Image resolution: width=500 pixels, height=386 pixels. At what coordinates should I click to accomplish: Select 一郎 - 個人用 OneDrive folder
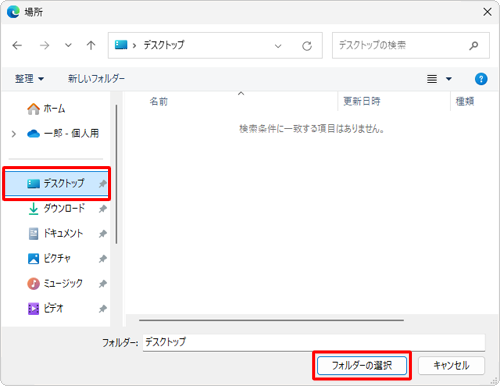63,134
